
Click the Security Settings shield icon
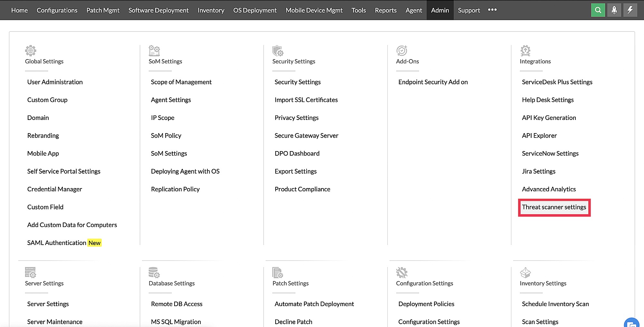point(278,50)
